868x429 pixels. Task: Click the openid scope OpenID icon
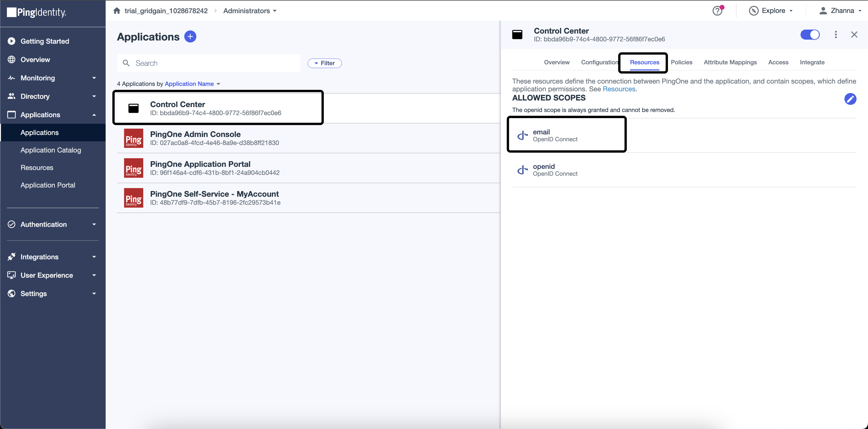[x=522, y=170]
